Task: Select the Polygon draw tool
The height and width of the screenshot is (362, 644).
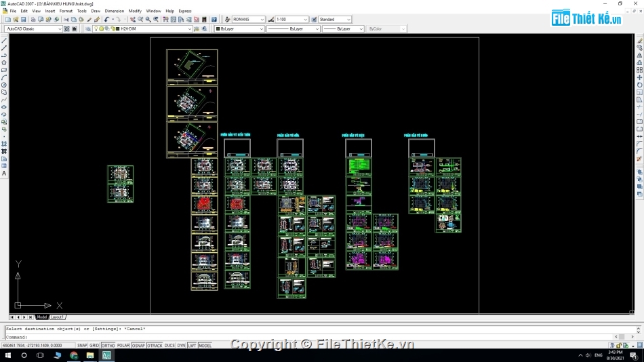Action: (x=4, y=63)
